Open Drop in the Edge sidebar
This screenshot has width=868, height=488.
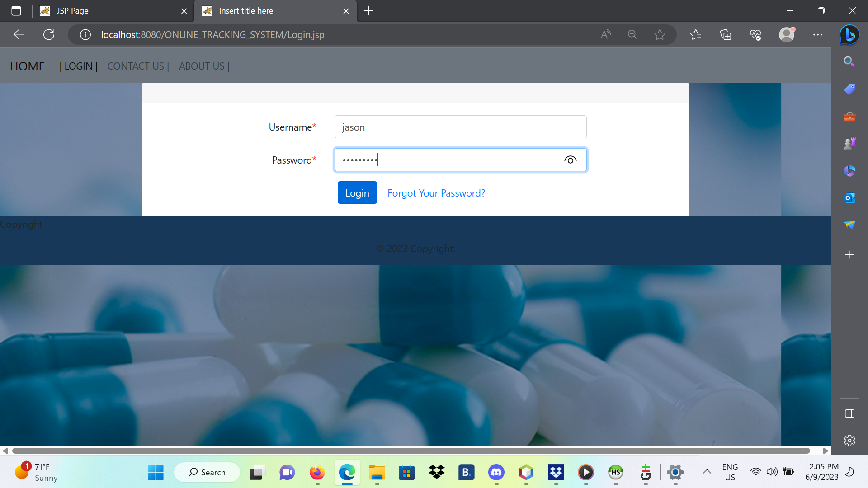(x=849, y=225)
